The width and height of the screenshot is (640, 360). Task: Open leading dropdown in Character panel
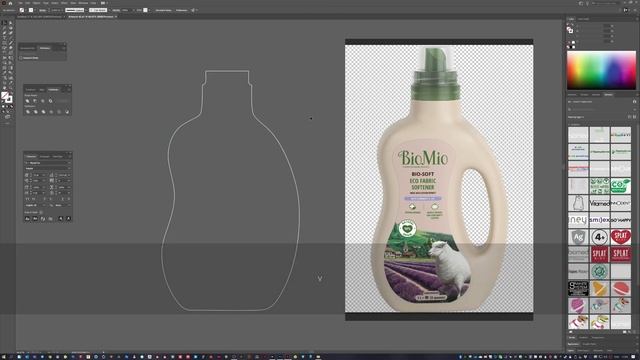tap(69, 175)
